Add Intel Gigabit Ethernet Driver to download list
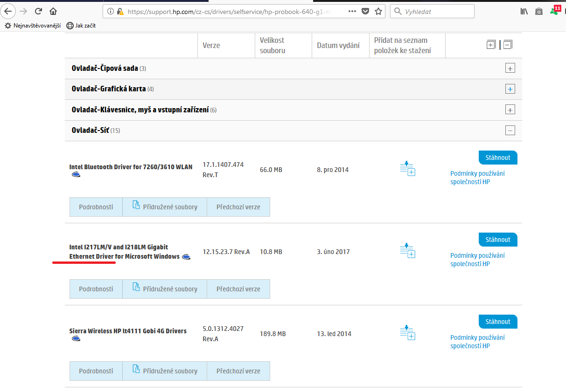This screenshot has width=566, height=392. [x=407, y=251]
